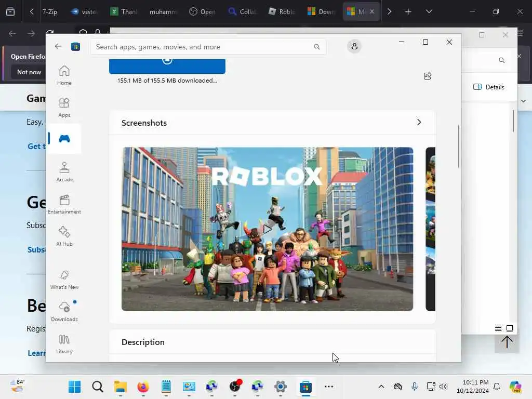Open the second partially visible screenshot

click(x=430, y=229)
